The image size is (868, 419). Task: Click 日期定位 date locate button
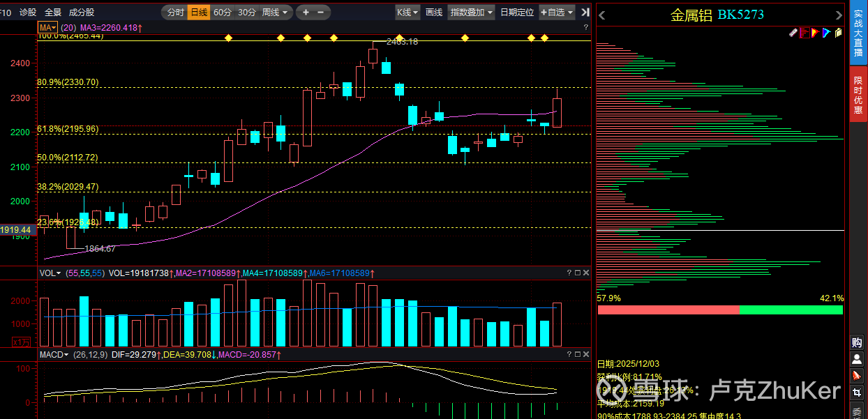point(517,13)
